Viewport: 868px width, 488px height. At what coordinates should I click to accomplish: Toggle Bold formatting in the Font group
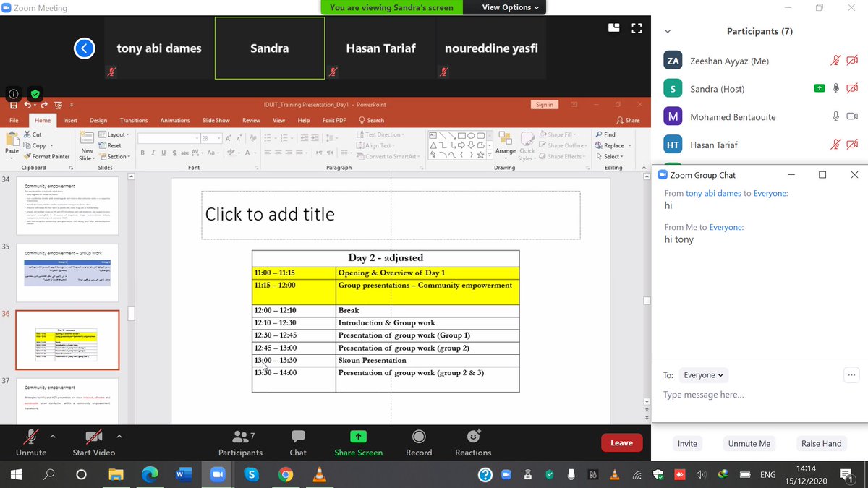pyautogui.click(x=142, y=153)
